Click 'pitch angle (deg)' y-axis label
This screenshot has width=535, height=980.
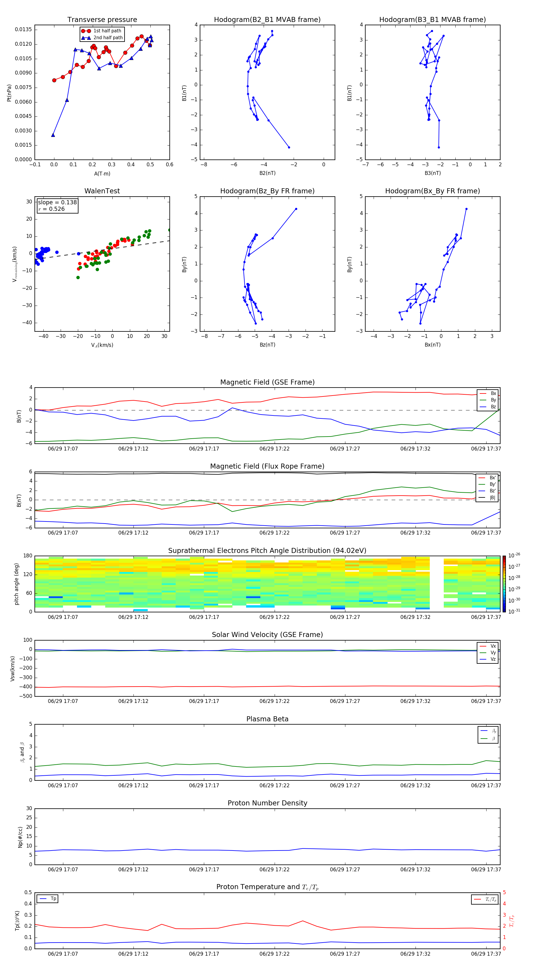coord(16,584)
